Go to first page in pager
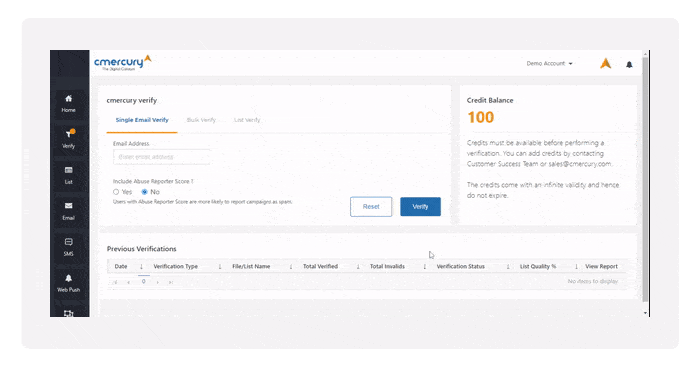Image resolution: width=700 pixels, height=367 pixels. pyautogui.click(x=115, y=282)
